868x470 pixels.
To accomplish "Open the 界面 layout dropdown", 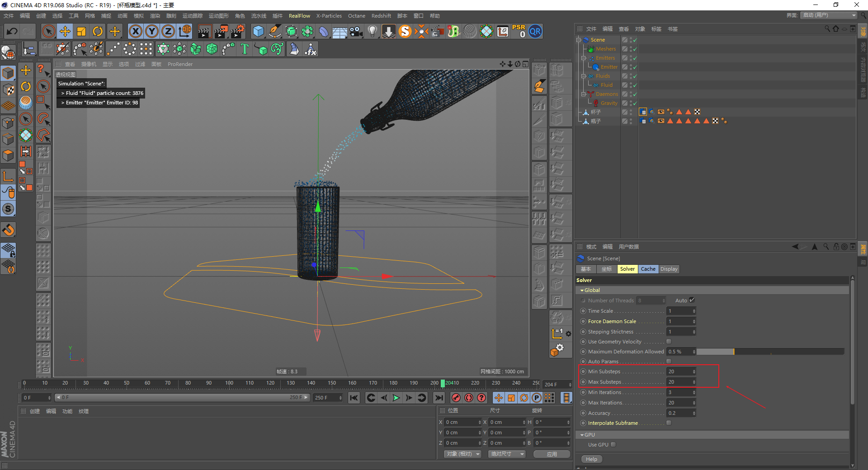I will [829, 15].
